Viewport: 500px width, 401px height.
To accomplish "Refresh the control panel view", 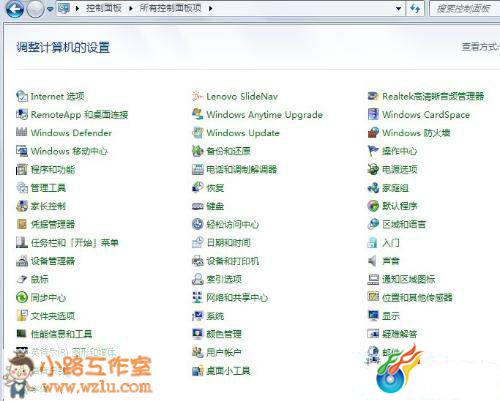I will click(x=415, y=8).
